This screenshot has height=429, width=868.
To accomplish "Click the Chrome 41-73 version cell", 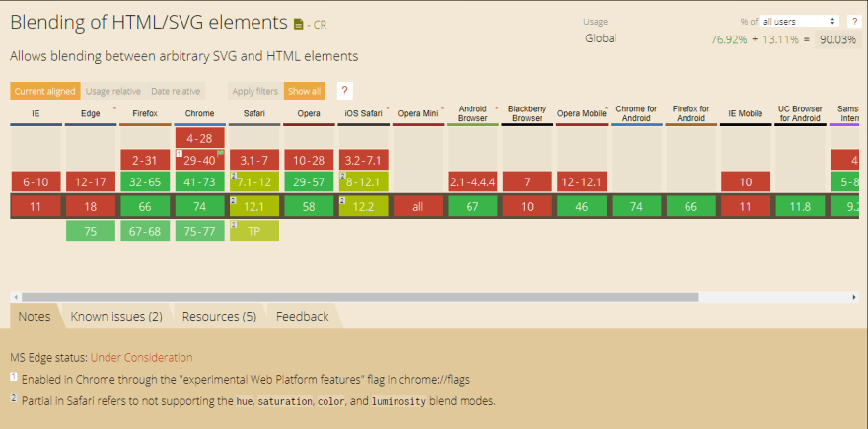I will pos(200,181).
